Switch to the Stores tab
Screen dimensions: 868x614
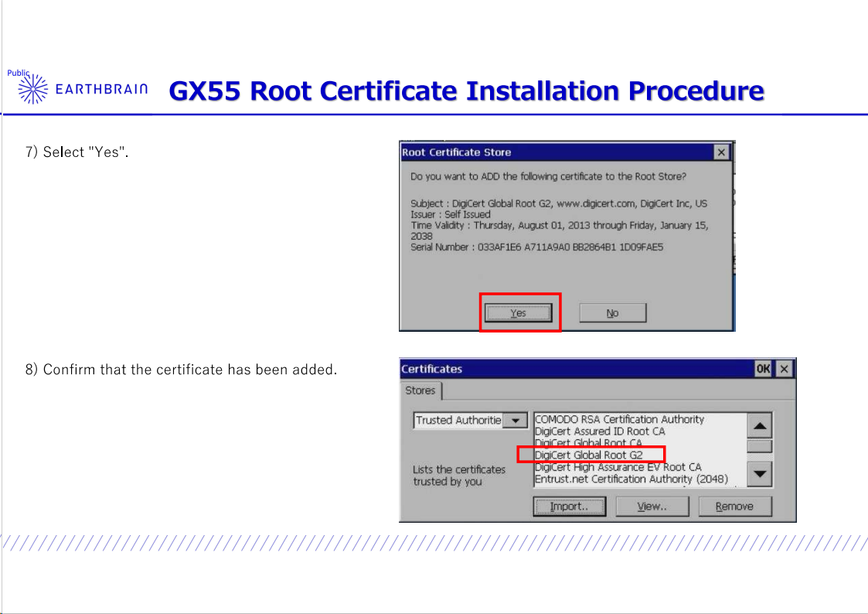click(420, 391)
